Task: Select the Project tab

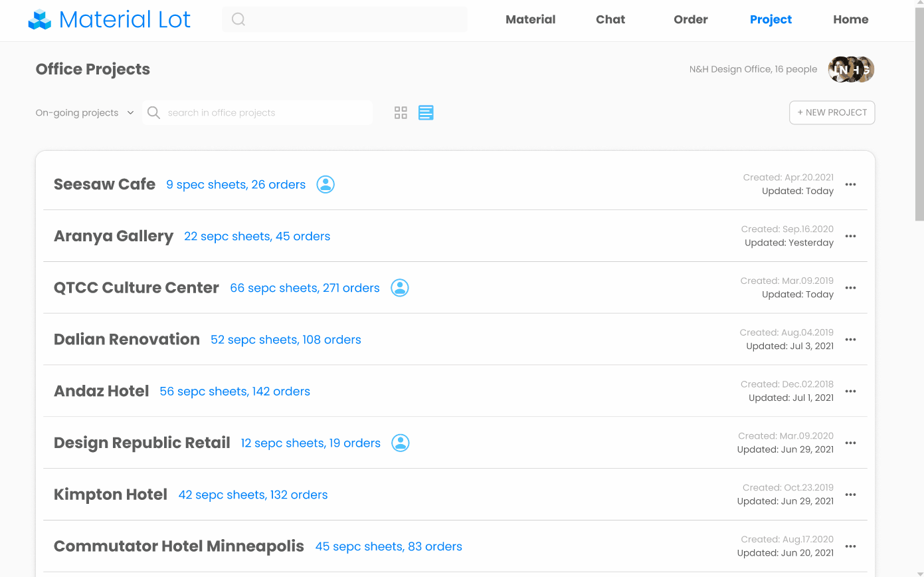Action: (x=771, y=19)
